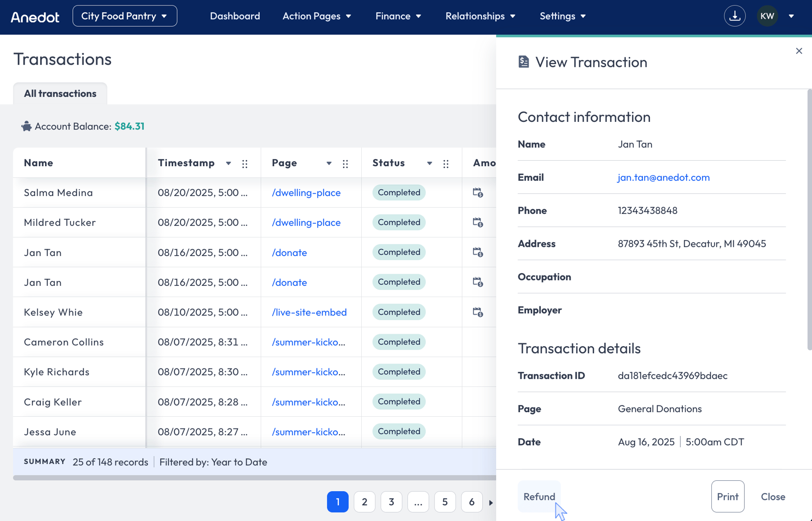Screen dimensions: 812x521
Task: Click drag handle dots on Status column
Action: click(446, 163)
